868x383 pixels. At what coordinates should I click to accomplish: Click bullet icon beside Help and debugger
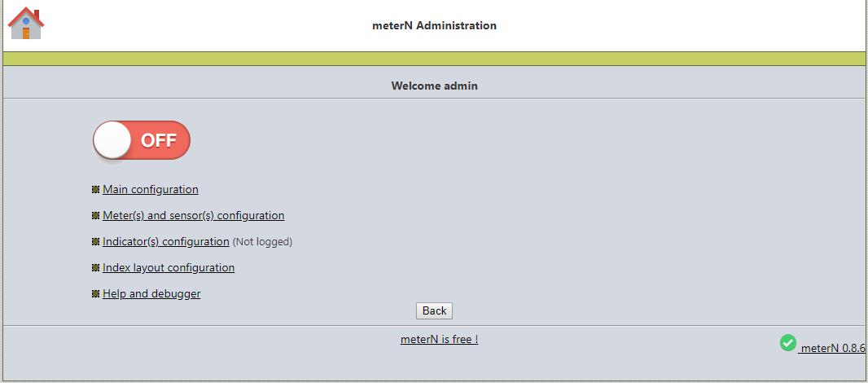pyautogui.click(x=95, y=293)
